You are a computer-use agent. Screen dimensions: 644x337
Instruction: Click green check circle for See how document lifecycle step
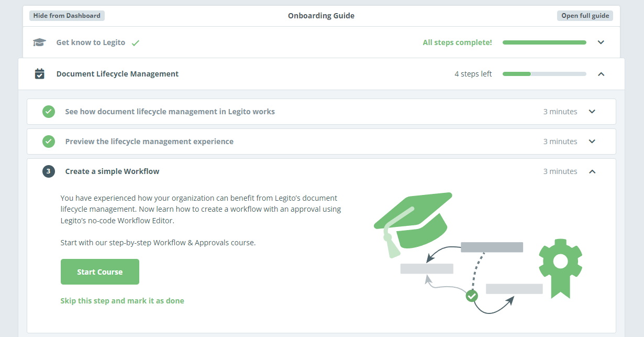(x=49, y=112)
